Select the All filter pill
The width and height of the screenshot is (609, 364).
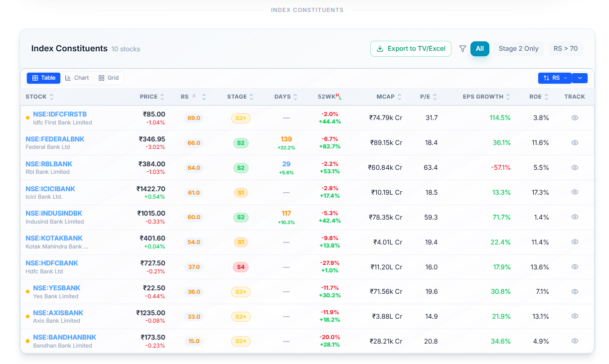pyautogui.click(x=480, y=49)
